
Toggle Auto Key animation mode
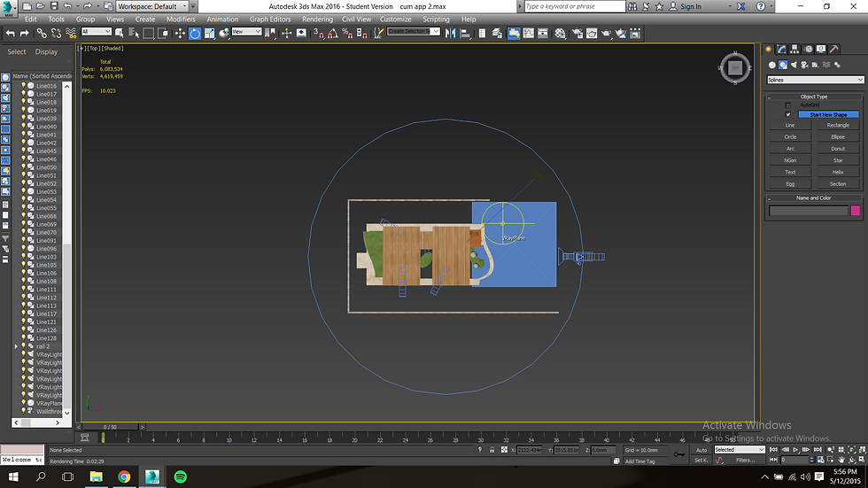[x=701, y=450]
